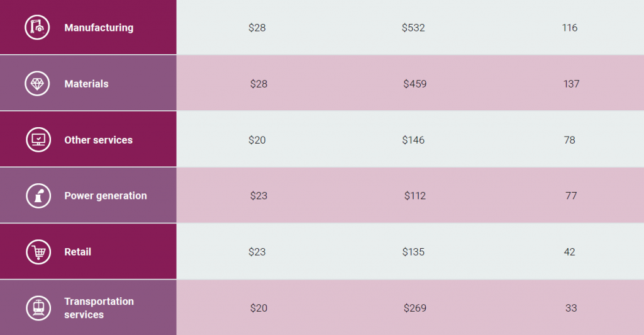Click the Materials diamond icon

pos(37,84)
